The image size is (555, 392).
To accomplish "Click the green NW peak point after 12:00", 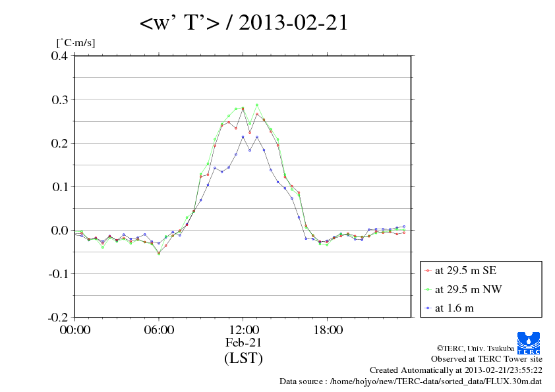I will (x=257, y=105).
